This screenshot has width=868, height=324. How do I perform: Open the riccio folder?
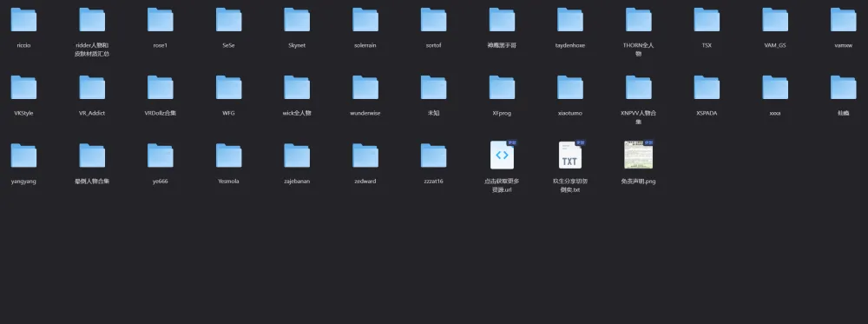tap(23, 20)
